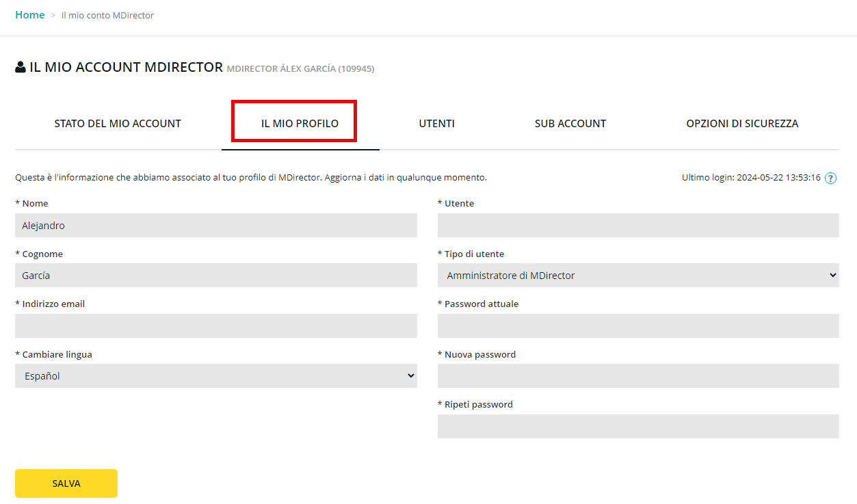Switch to Stato del mio account tab
The height and width of the screenshot is (504, 857).
[x=118, y=124]
